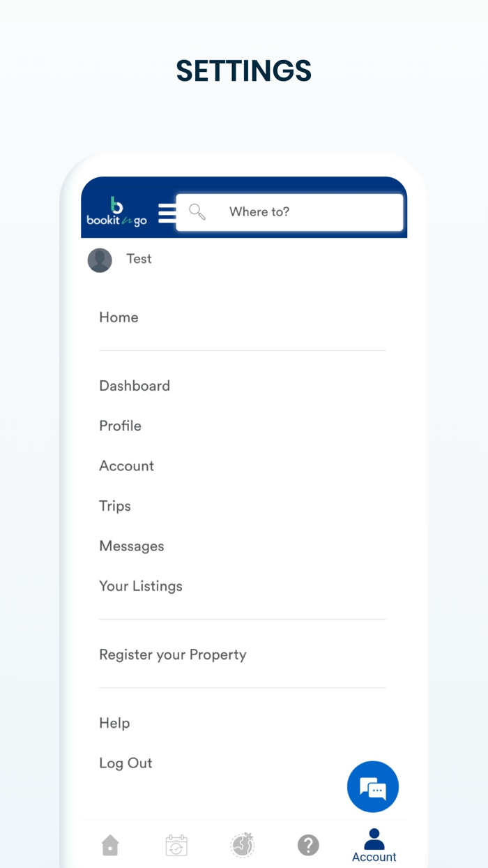Viewport: 488px width, 868px height.
Task: Open the hamburger menu icon
Action: [x=167, y=213]
